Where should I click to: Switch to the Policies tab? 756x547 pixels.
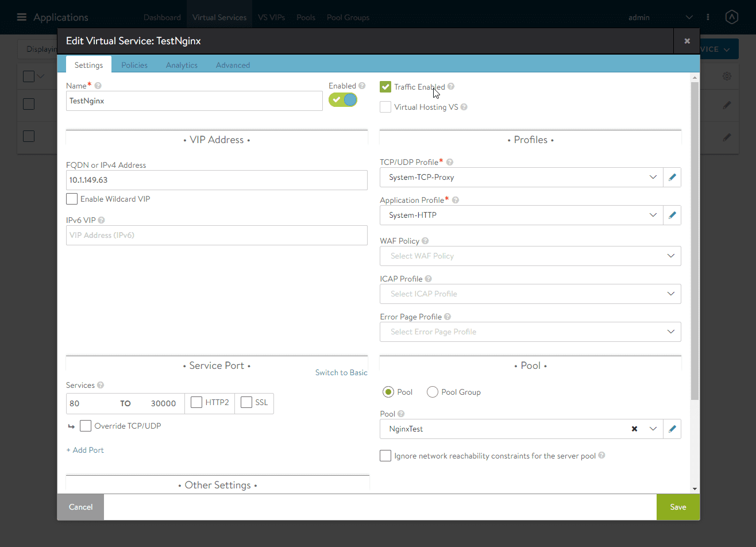[x=134, y=65]
